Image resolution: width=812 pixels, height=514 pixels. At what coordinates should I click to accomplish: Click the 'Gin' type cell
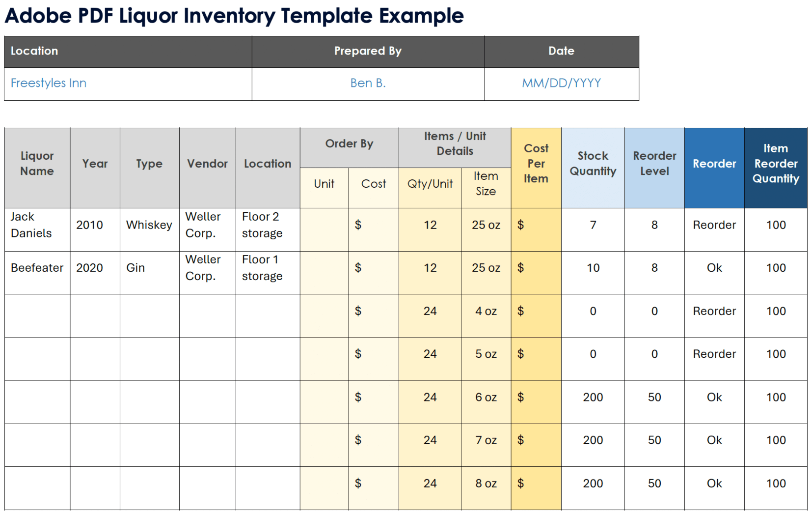tap(149, 273)
